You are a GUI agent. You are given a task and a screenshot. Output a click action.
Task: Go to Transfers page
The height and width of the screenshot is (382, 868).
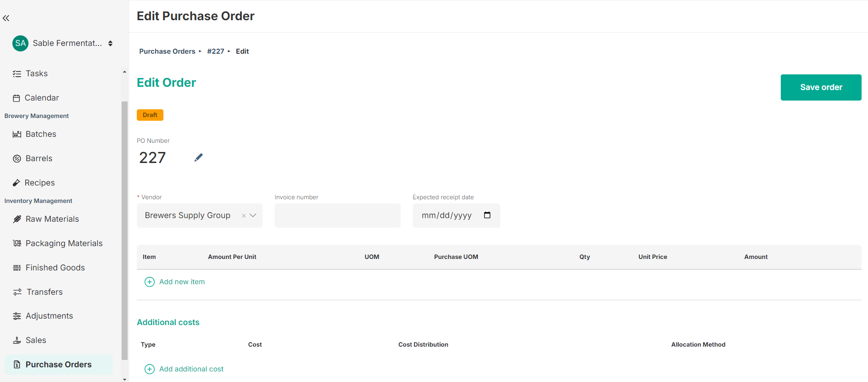point(45,292)
